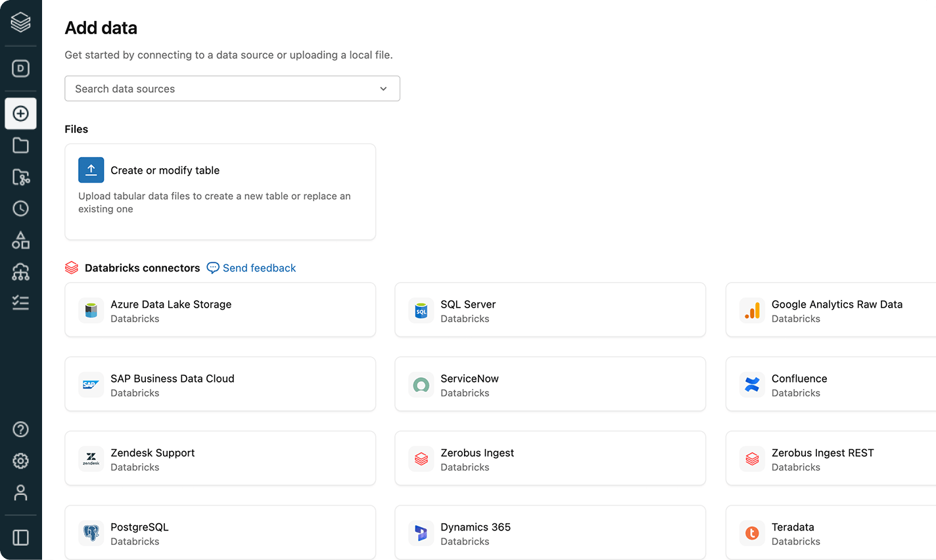The height and width of the screenshot is (560, 936).
Task: Open the Catalog icon in sidebar
Action: 20,177
